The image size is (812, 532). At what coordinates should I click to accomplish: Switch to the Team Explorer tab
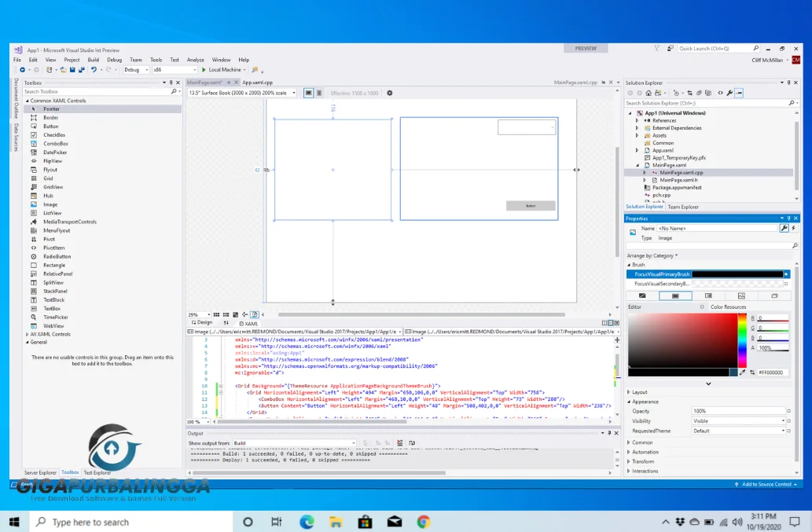pyautogui.click(x=683, y=207)
